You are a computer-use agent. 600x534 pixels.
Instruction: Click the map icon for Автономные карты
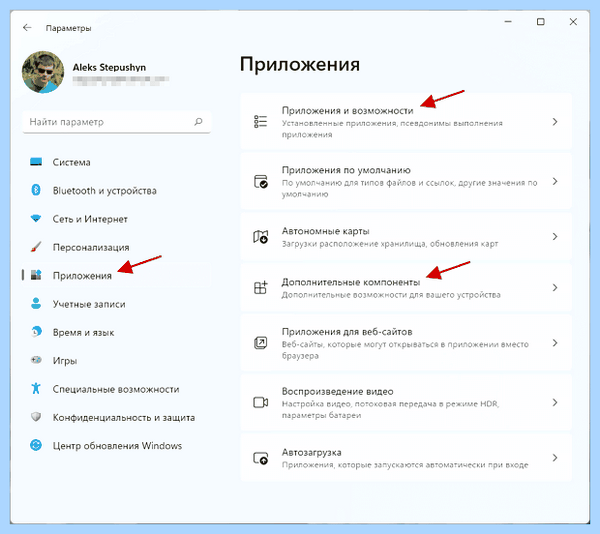pyautogui.click(x=261, y=237)
